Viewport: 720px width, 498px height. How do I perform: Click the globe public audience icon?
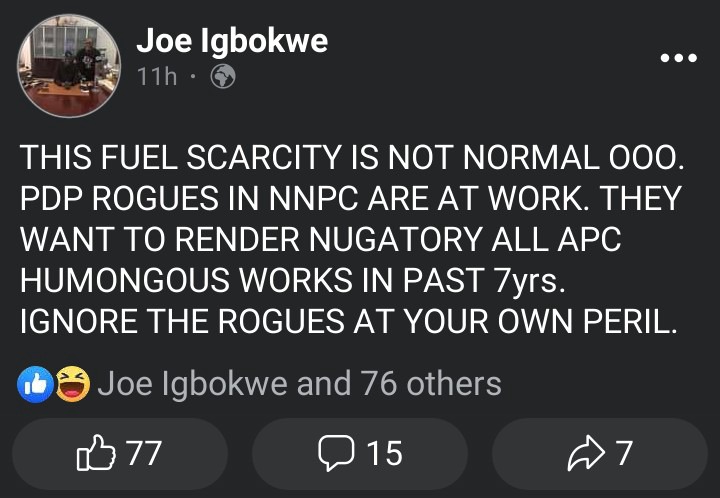click(222, 77)
